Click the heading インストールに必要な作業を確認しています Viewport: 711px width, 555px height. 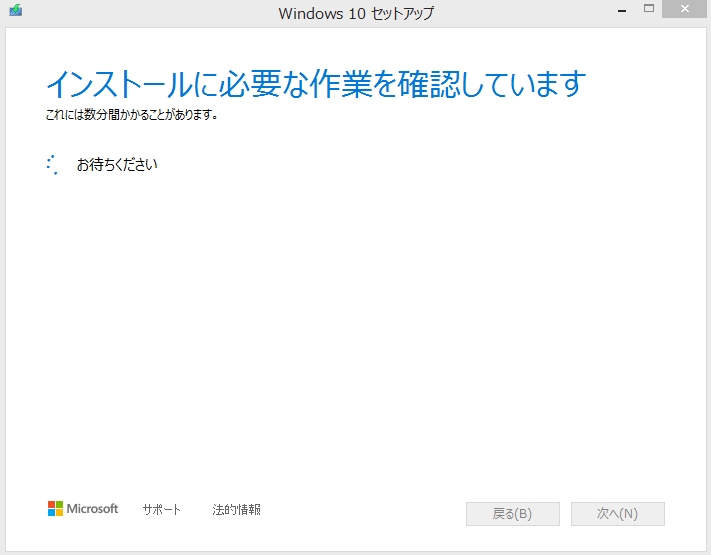click(x=316, y=84)
